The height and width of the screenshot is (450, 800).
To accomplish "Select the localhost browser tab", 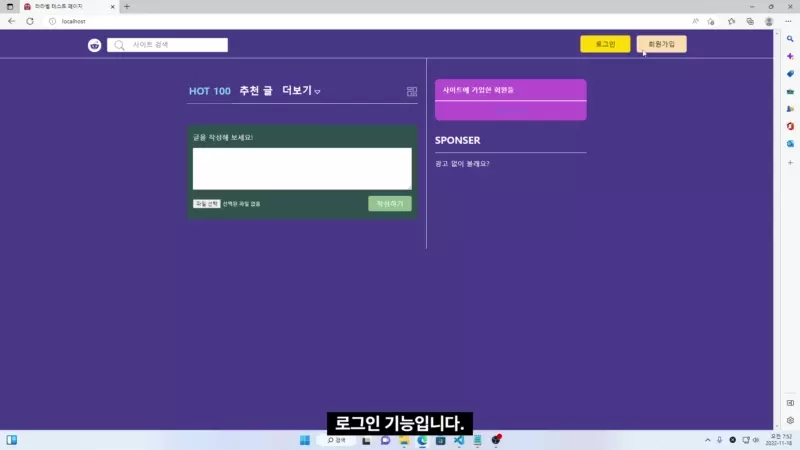I will [x=69, y=7].
